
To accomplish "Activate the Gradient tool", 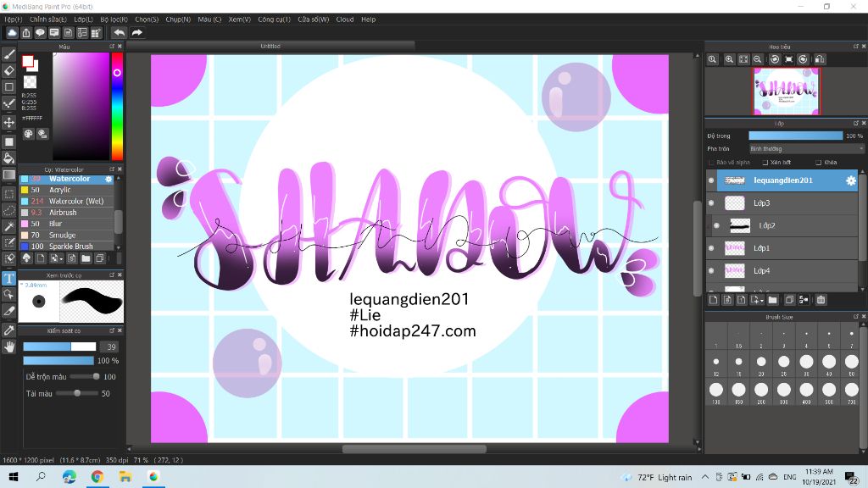I will 8,175.
